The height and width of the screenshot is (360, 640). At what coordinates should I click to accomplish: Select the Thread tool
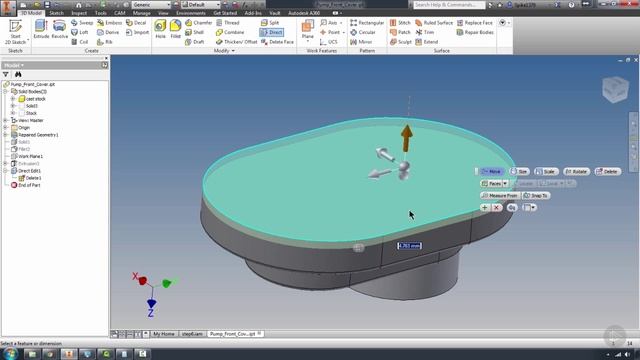pyautogui.click(x=228, y=23)
